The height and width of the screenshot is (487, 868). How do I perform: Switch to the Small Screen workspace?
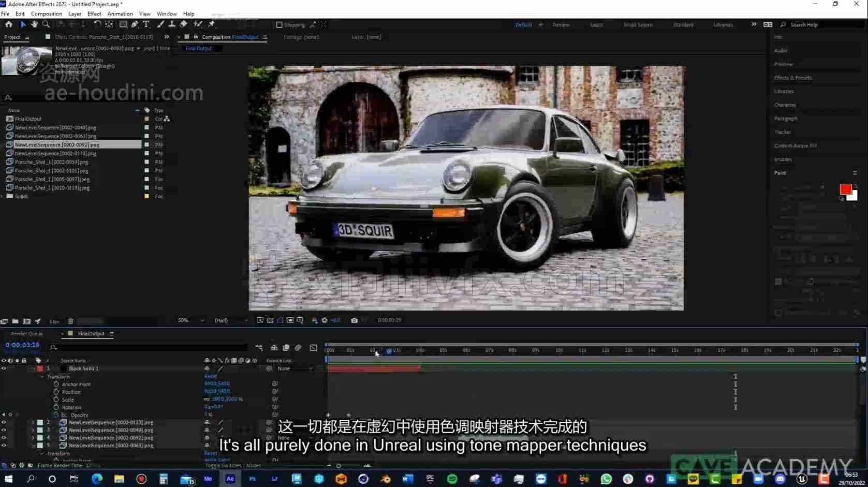638,25
